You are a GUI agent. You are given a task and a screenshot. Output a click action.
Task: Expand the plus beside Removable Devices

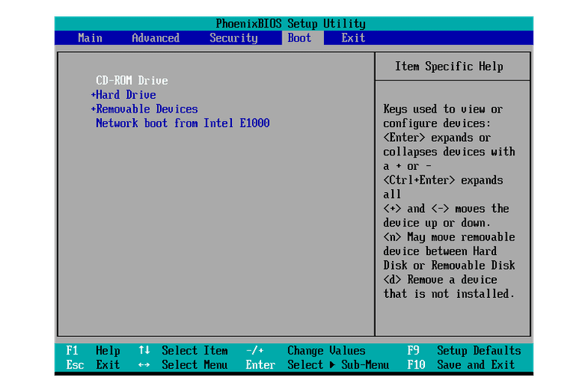(93, 109)
